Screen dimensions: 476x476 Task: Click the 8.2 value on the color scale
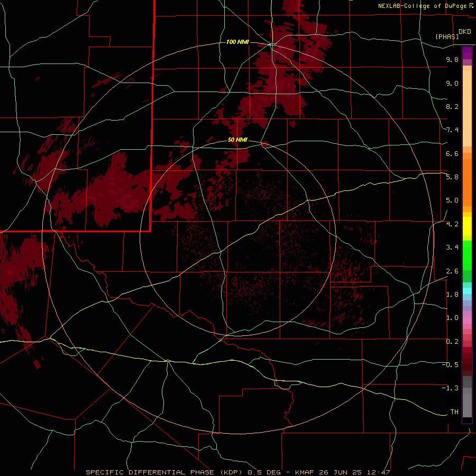(452, 106)
